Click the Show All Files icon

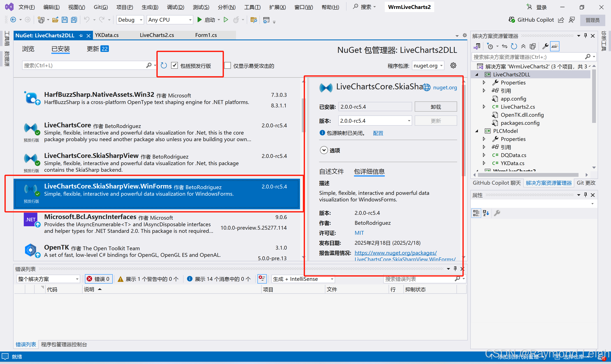[x=532, y=46]
